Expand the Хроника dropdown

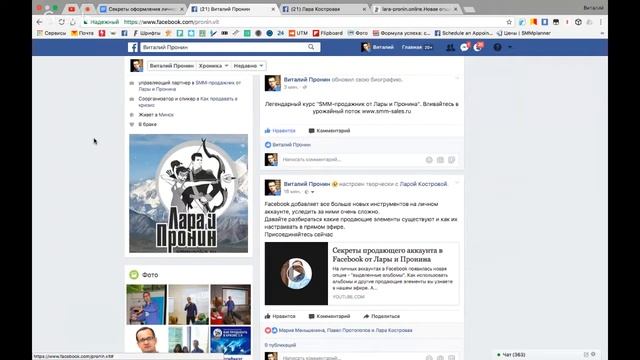pyautogui.click(x=213, y=66)
